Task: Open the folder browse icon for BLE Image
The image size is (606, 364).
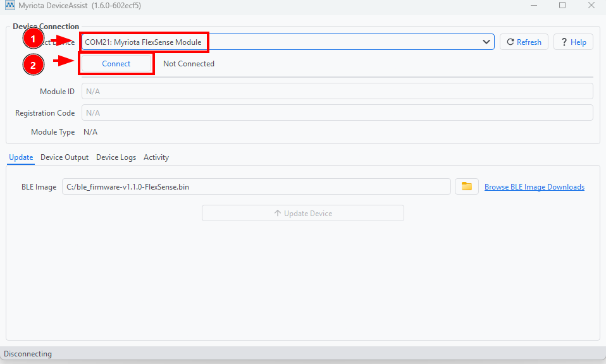Action: pyautogui.click(x=466, y=186)
